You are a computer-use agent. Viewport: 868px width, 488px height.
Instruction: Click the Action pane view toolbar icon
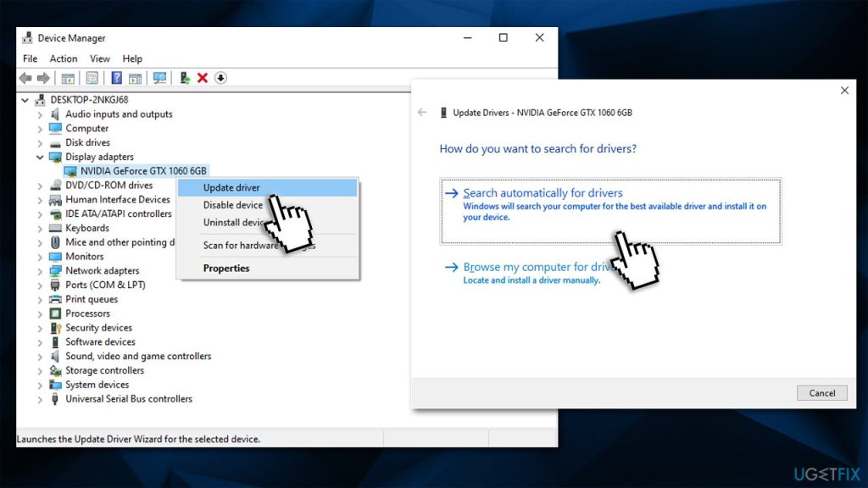tap(135, 78)
